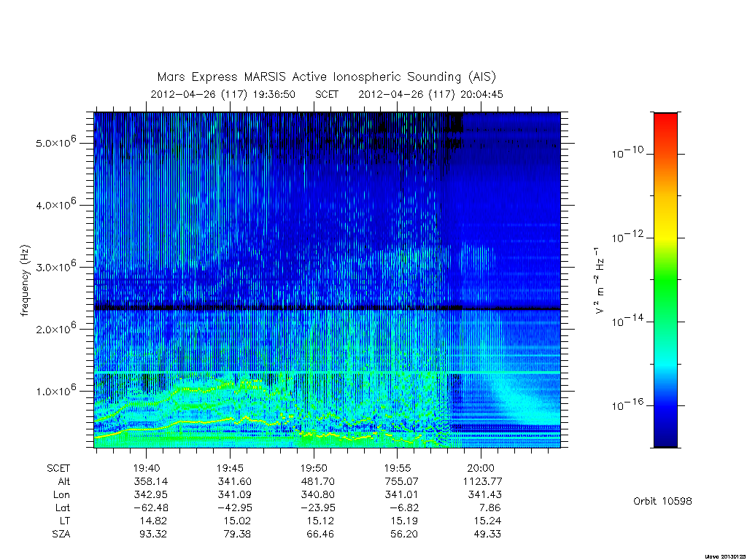Click the 3.0×10^6 frequency tick label
The image size is (747, 560).
point(55,266)
